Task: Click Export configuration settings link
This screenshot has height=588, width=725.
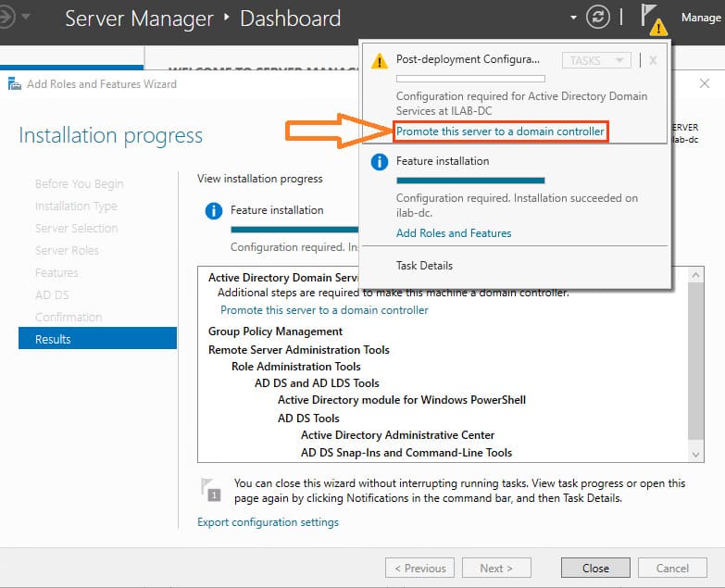Action: (x=268, y=522)
